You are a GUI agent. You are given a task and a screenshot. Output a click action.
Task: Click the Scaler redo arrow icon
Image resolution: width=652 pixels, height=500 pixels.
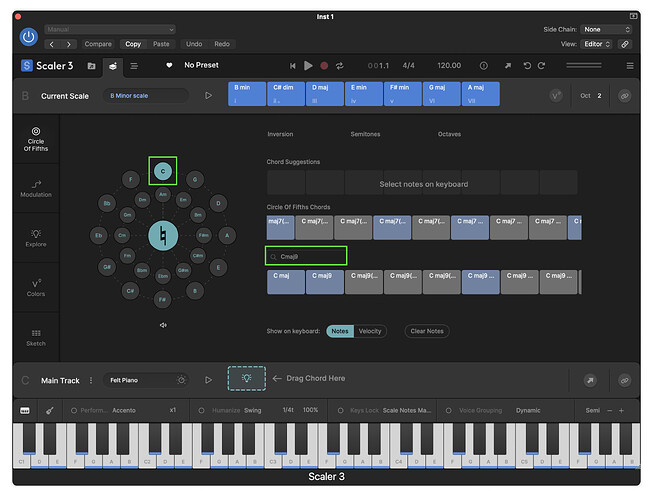tap(541, 66)
